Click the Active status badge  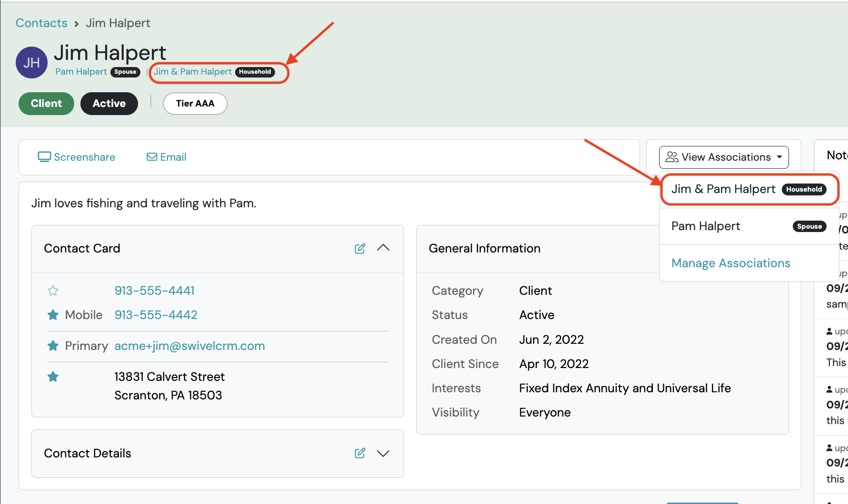[109, 103]
